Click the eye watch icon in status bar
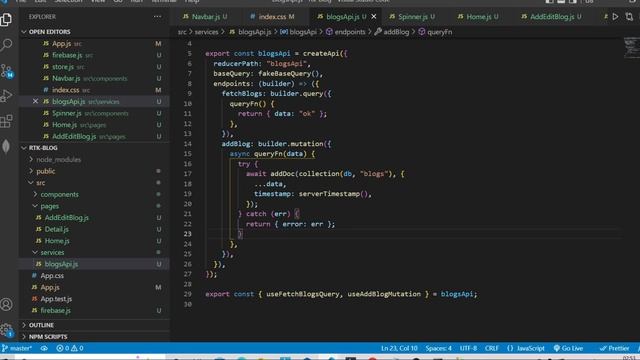 coord(44,348)
